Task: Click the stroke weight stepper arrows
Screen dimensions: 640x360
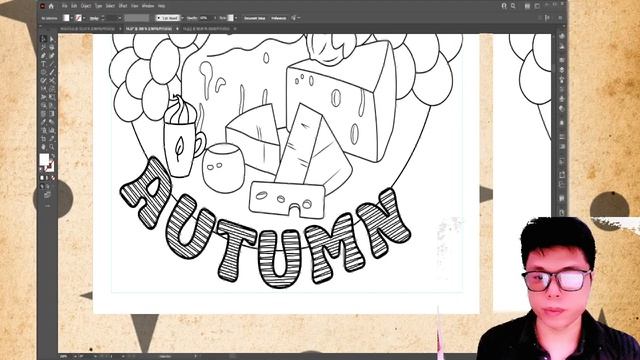Action: [103, 18]
